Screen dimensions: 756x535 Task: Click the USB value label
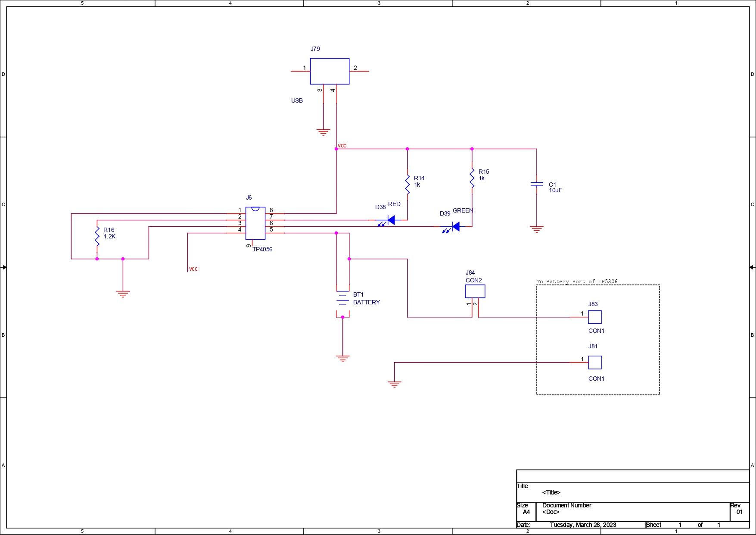297,100
